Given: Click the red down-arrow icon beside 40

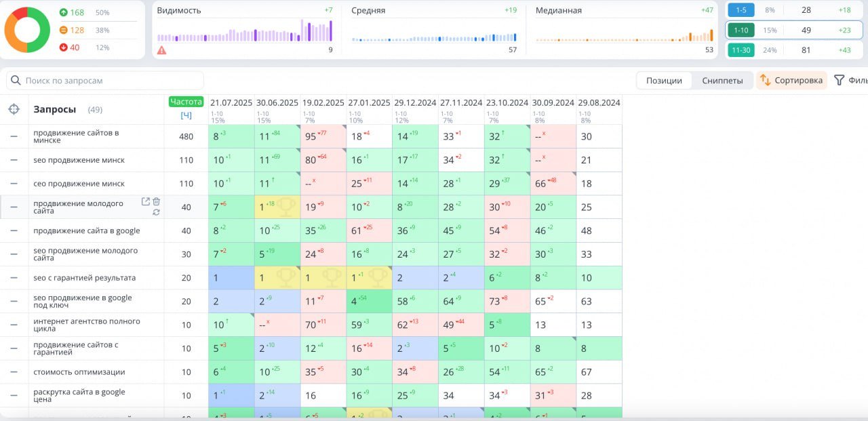Looking at the screenshot, I should tap(64, 47).
